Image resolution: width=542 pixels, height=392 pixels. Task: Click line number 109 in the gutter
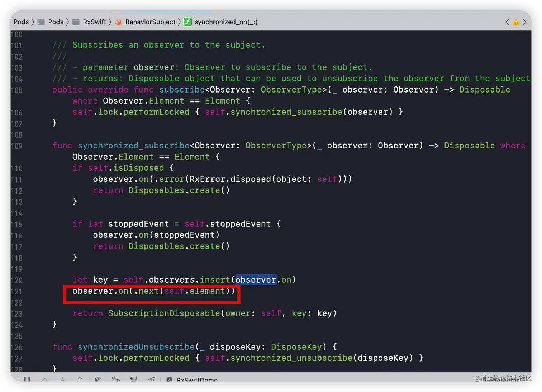16,146
